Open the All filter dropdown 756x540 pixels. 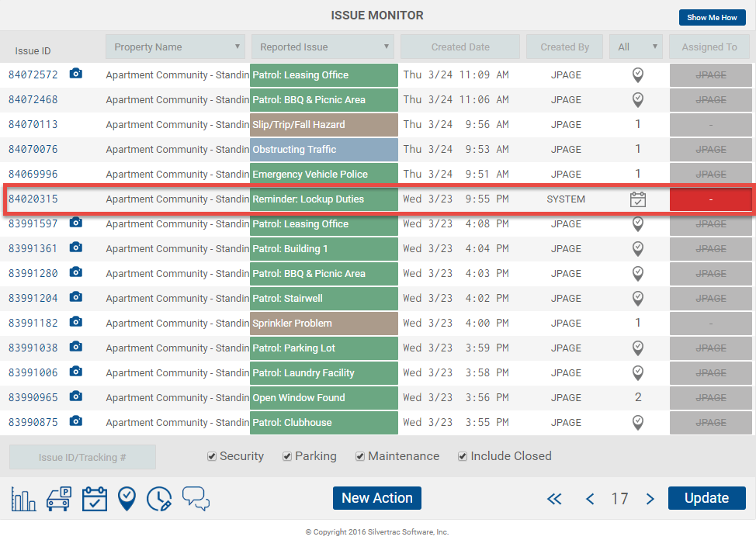pos(636,47)
